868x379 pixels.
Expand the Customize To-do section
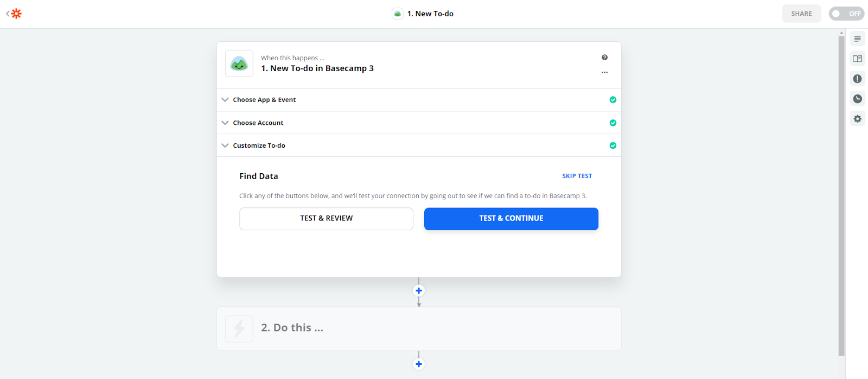pos(419,146)
